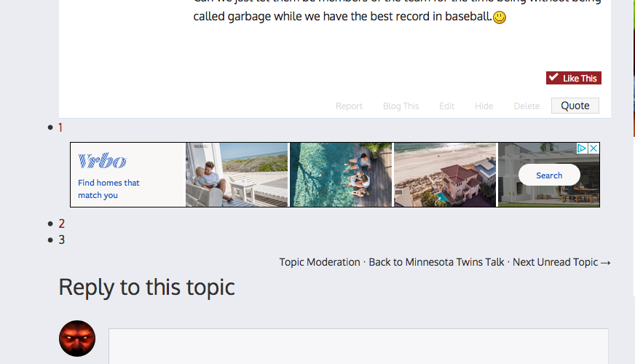Jump to the Next Unread Topic
The height and width of the screenshot is (364, 635).
pos(561,262)
